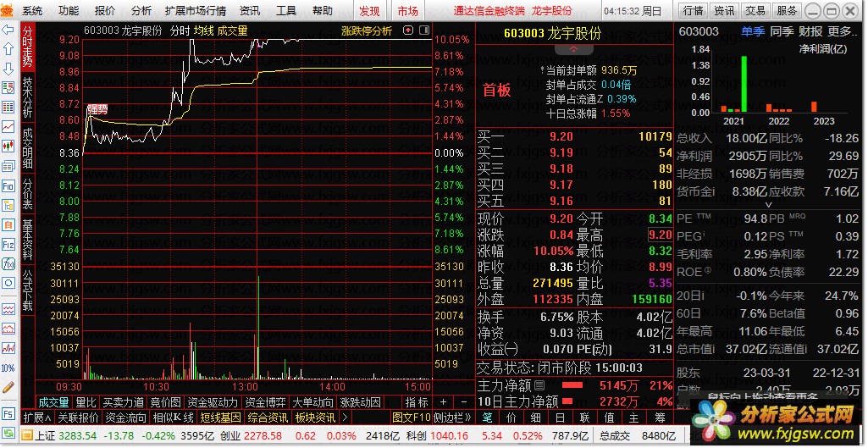Click the f(x) formula icon in sidebar
Screen dimensions: 868x448
[x=8, y=263]
